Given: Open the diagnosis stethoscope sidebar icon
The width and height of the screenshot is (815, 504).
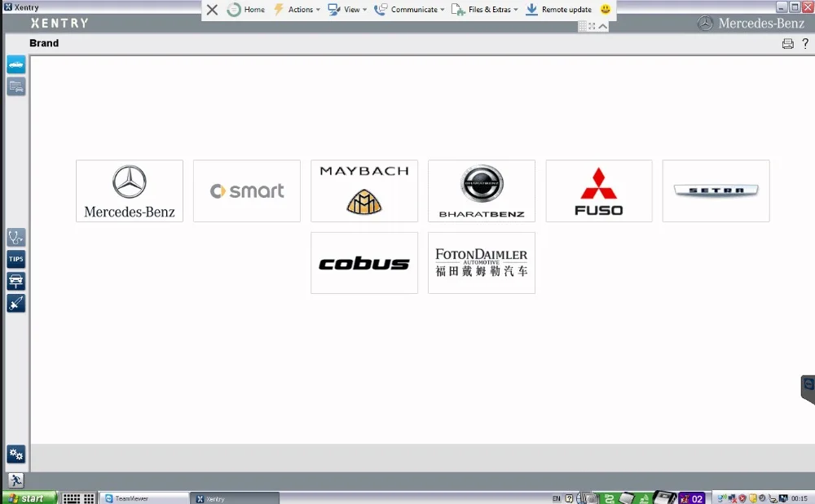Looking at the screenshot, I should pos(16,237).
